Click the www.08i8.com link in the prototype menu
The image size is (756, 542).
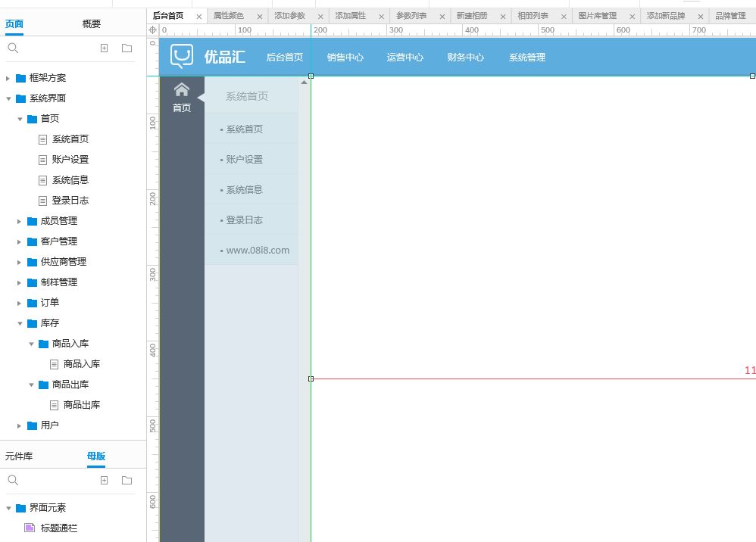tap(258, 250)
